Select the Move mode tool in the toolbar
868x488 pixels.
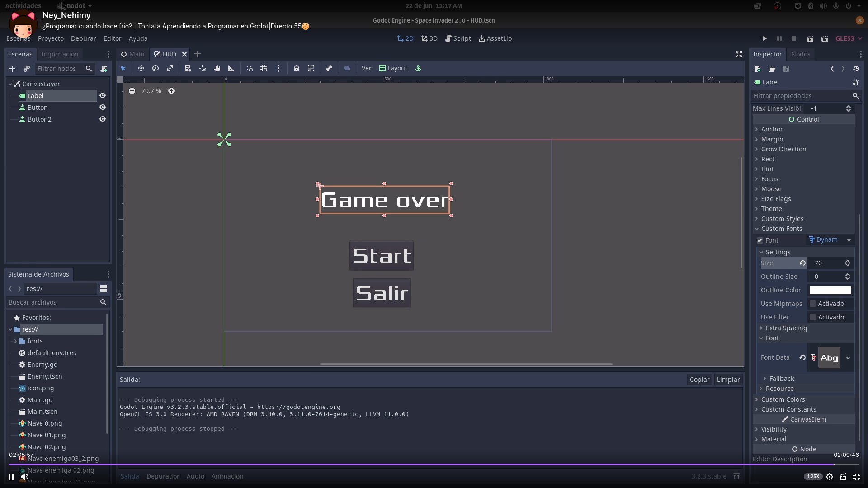coord(141,68)
